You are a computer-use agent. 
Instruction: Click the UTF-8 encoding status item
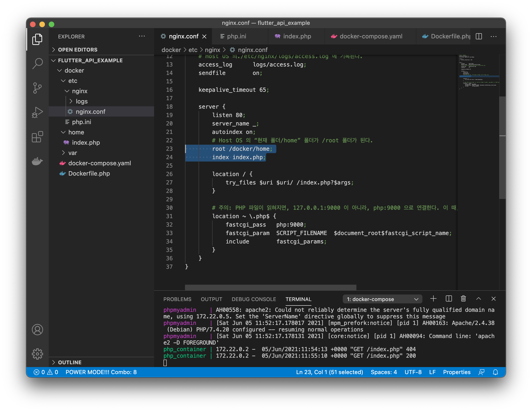(x=413, y=372)
